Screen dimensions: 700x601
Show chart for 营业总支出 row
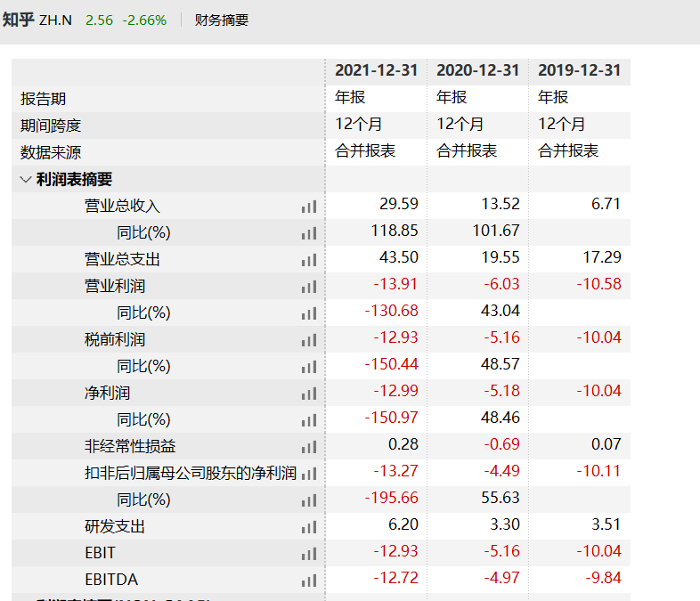pos(309,260)
